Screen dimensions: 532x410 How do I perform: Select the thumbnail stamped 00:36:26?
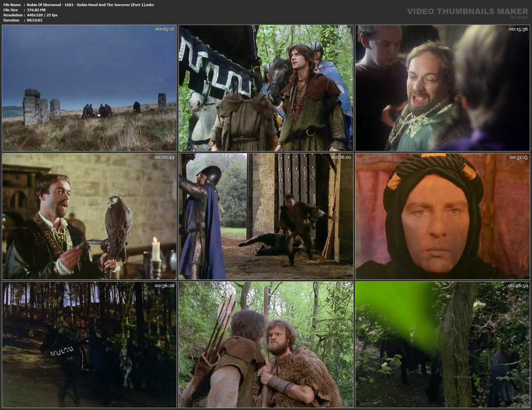(90, 344)
